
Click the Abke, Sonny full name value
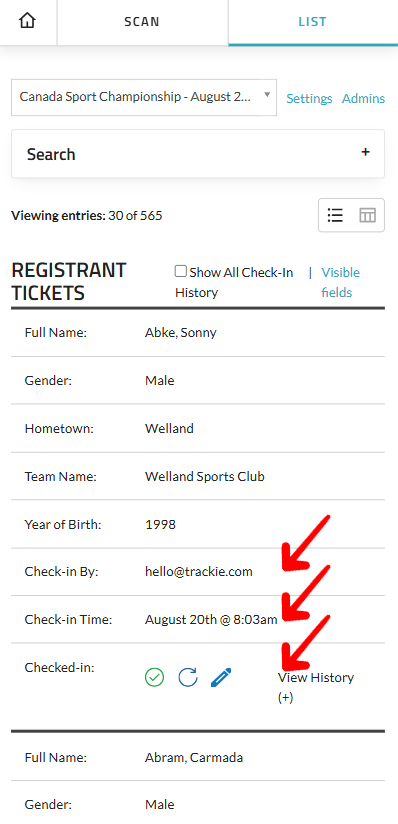180,333
